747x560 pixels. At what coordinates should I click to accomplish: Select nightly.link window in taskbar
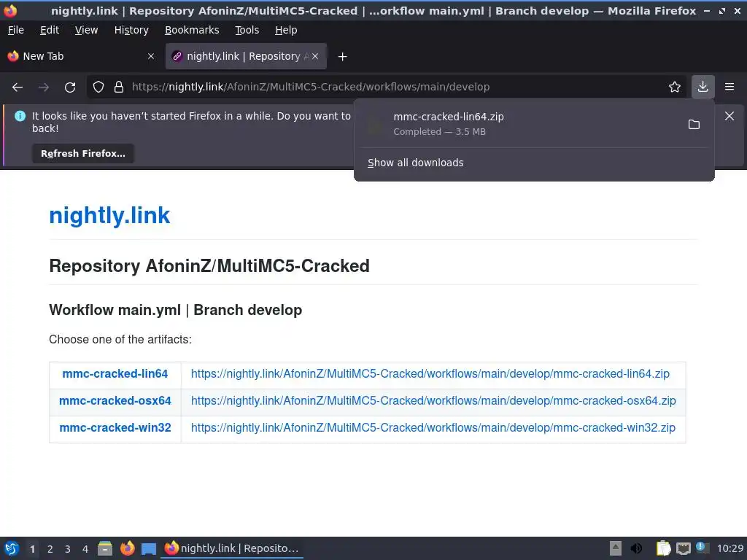click(232, 548)
